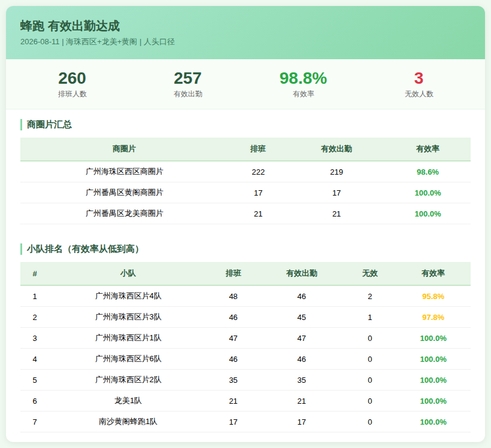Click the 有效出勤 header in 商圈片汇总 table
This screenshot has width=491, height=448.
click(337, 149)
